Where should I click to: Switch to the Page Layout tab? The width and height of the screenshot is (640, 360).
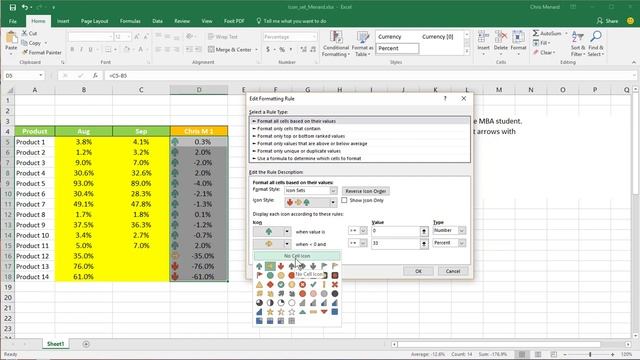(94, 21)
